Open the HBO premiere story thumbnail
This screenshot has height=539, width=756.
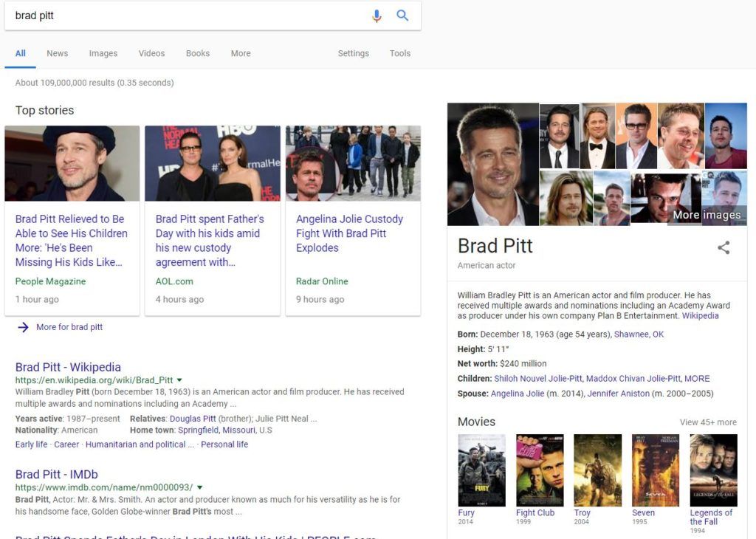pyautogui.click(x=213, y=163)
